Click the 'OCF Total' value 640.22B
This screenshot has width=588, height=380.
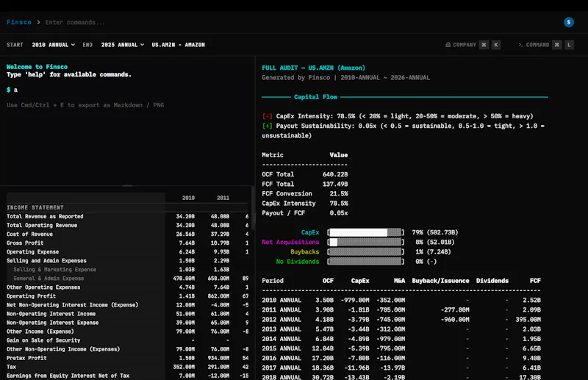pyautogui.click(x=335, y=174)
